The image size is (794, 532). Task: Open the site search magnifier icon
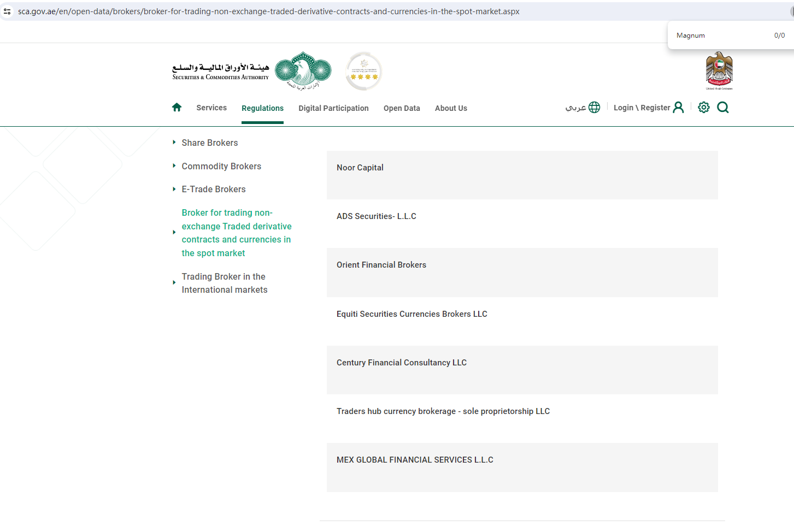(722, 108)
